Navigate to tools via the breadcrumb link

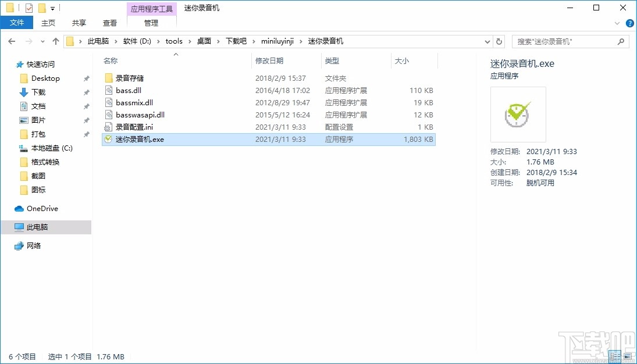(174, 41)
